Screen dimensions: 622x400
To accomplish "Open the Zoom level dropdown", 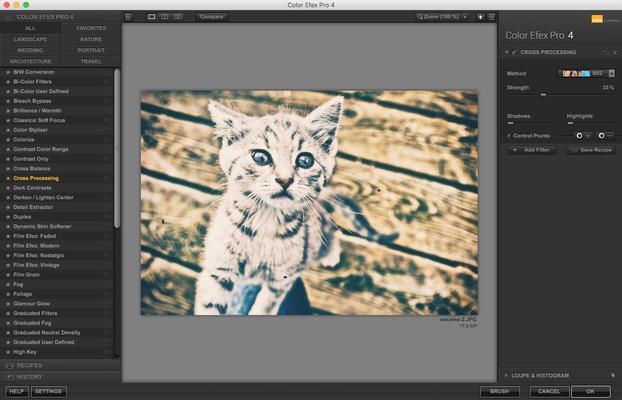I will (443, 17).
